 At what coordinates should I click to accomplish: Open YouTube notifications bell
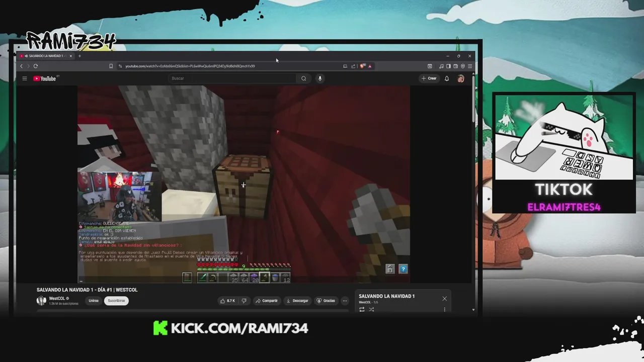tap(446, 78)
